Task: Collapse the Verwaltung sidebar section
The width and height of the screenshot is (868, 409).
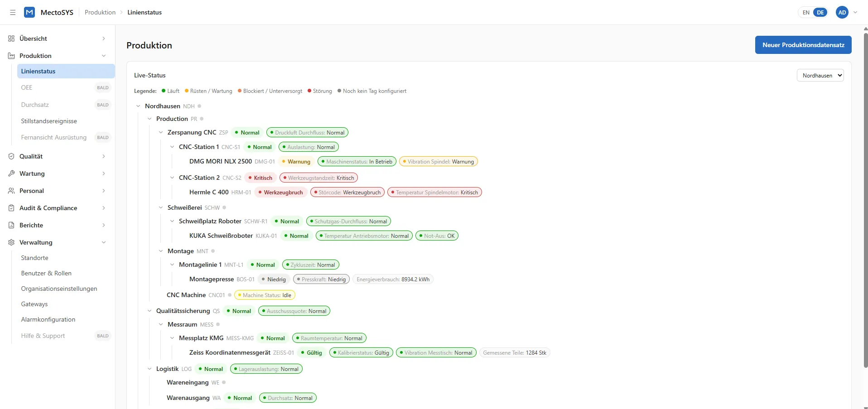Action: (104, 242)
